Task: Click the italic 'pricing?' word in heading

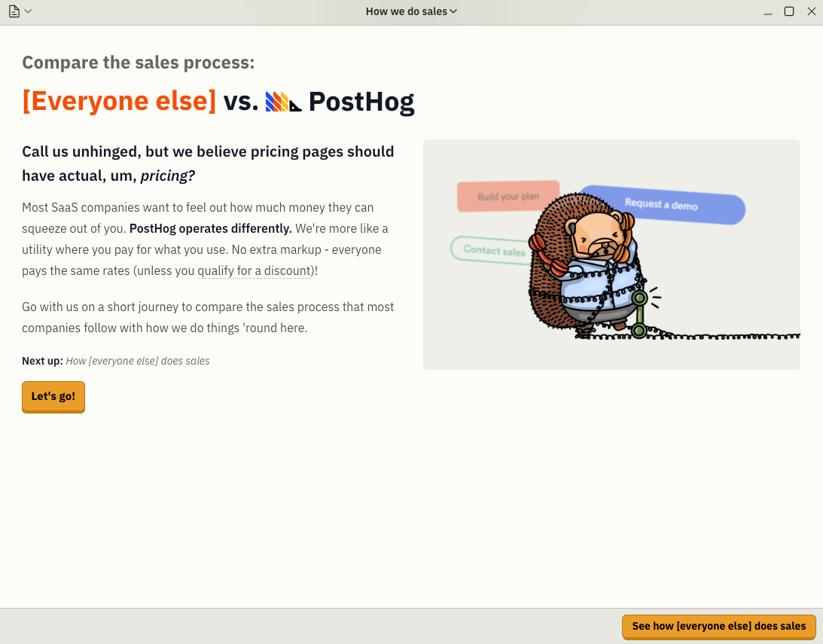Action: (x=167, y=175)
